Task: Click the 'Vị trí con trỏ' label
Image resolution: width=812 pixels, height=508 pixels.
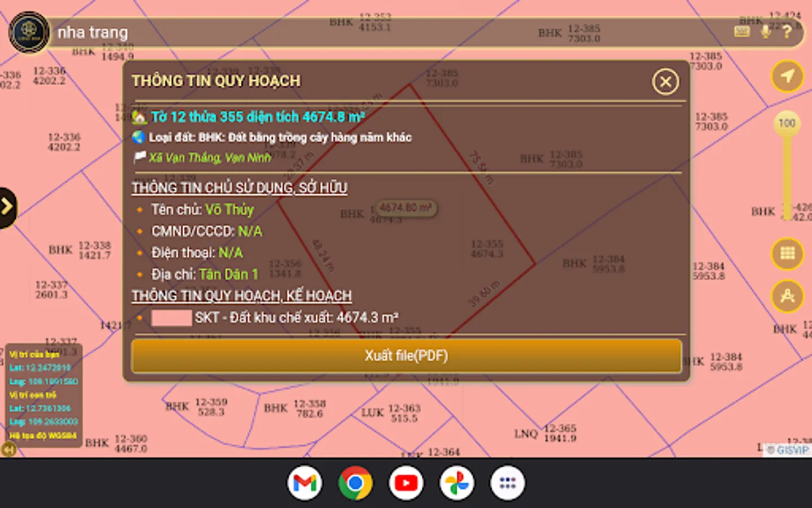Action: point(33,395)
